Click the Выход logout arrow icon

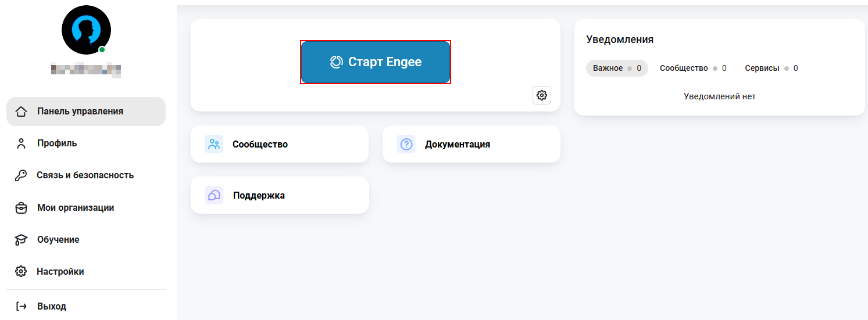(22, 306)
